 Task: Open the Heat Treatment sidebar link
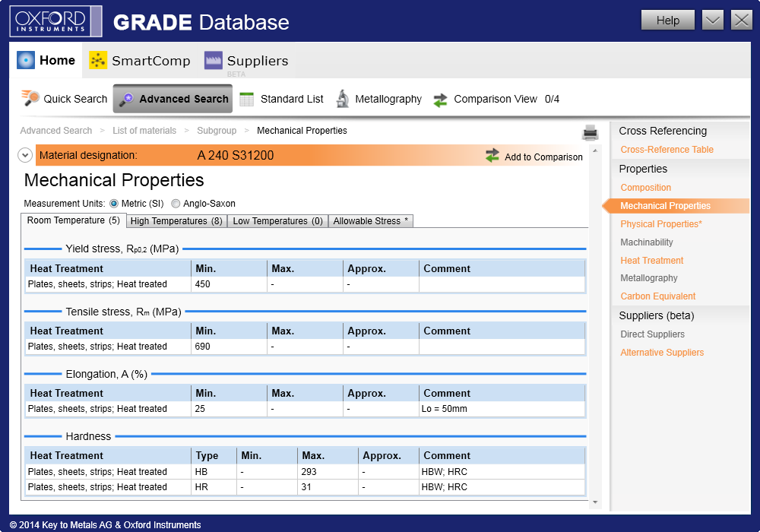(x=652, y=261)
